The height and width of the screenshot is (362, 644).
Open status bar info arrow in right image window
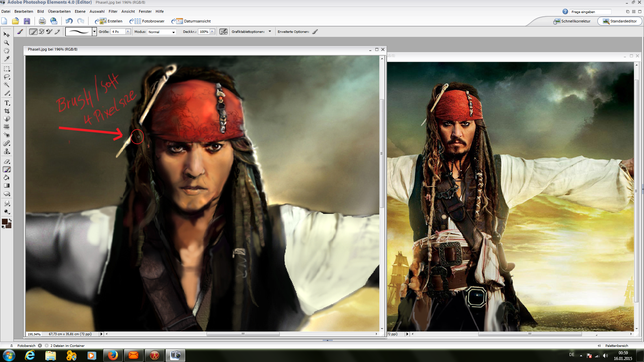407,334
